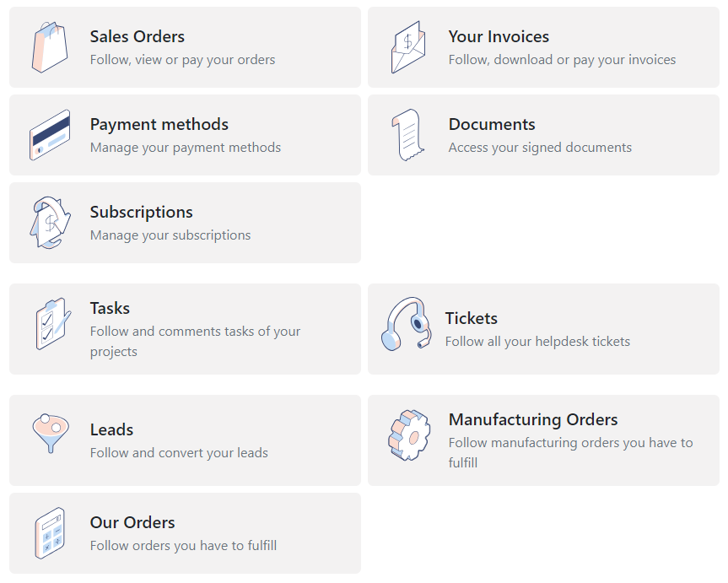Screen dimensions: 728x583
Task: Click the headset Tickets icon
Action: pos(407,324)
